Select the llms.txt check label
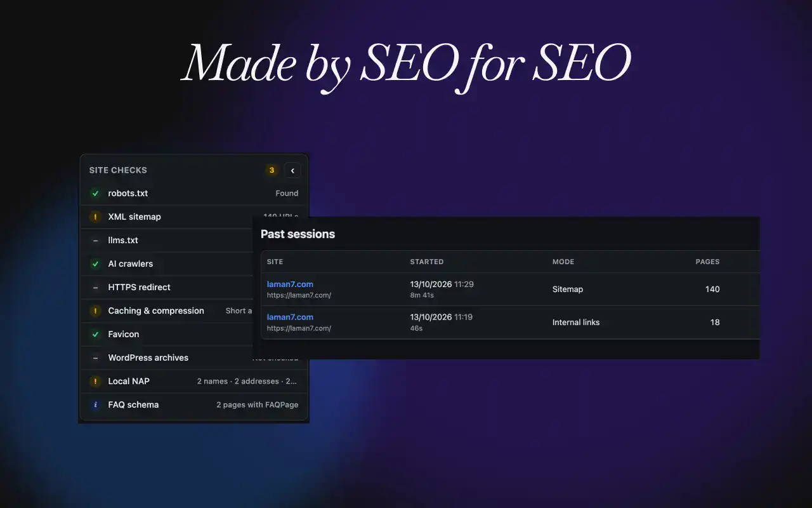Viewport: 812px width, 508px height. click(x=123, y=240)
